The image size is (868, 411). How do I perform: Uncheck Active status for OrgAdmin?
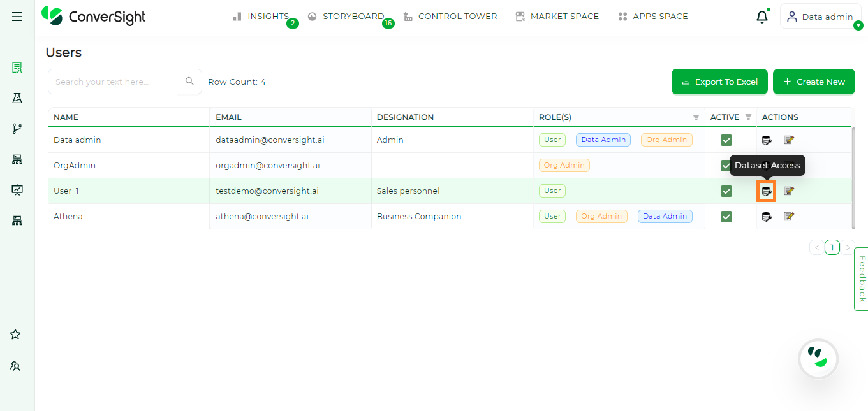(x=726, y=165)
